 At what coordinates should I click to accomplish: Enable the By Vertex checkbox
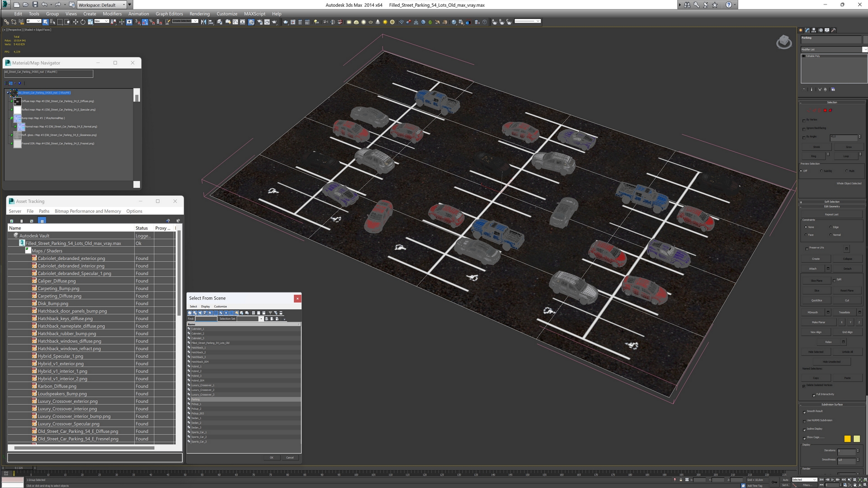pyautogui.click(x=804, y=121)
